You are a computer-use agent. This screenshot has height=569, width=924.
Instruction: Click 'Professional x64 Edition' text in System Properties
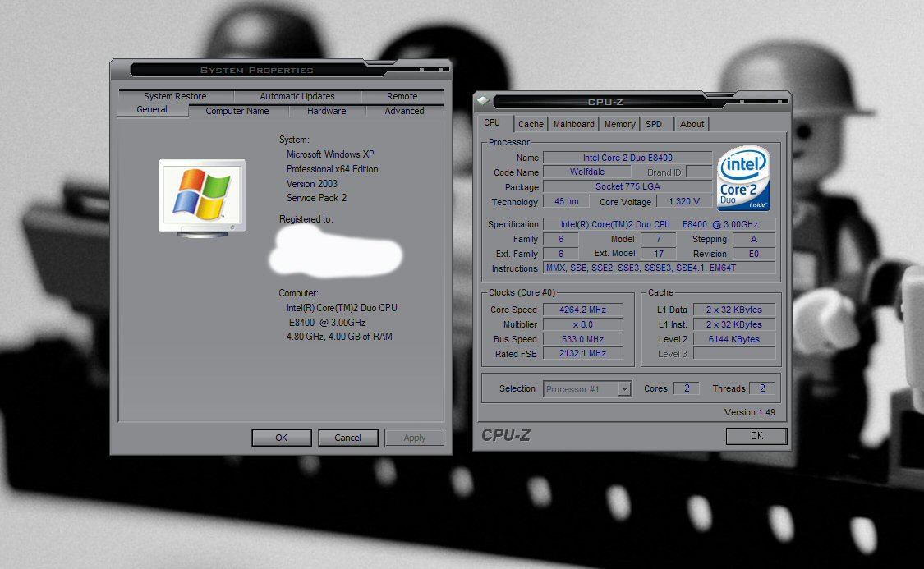tap(333, 169)
